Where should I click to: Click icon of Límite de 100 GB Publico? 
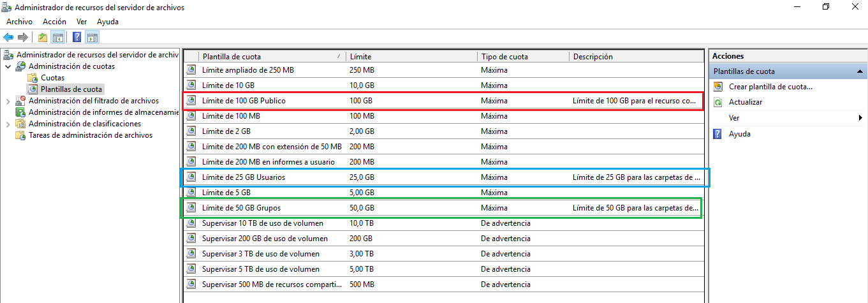pos(191,101)
